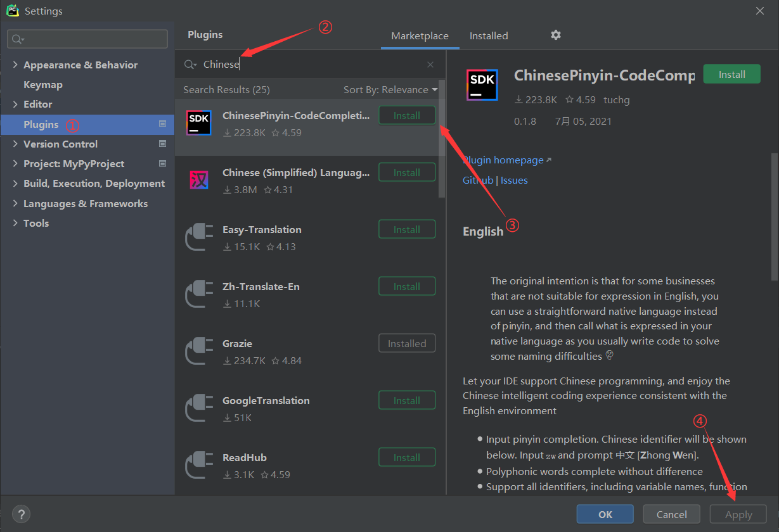Click the PyCharm logo in title bar
The image size is (779, 532).
(13, 11)
